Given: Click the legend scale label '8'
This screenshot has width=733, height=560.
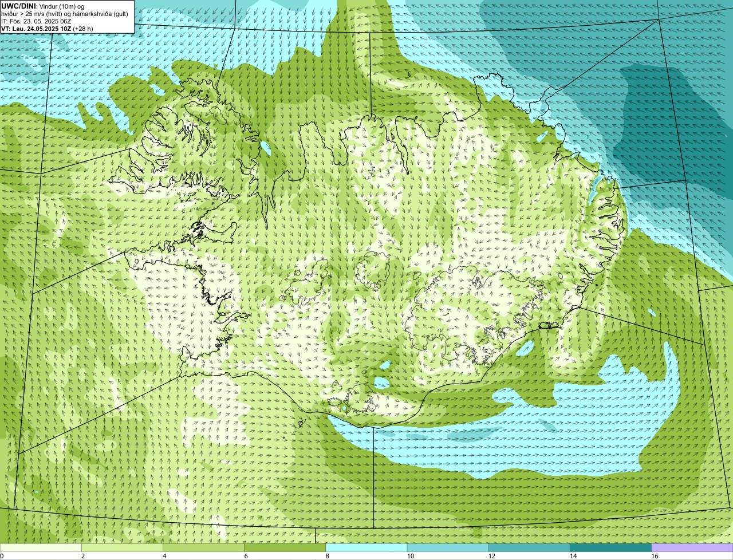Looking at the screenshot, I should click(328, 556).
